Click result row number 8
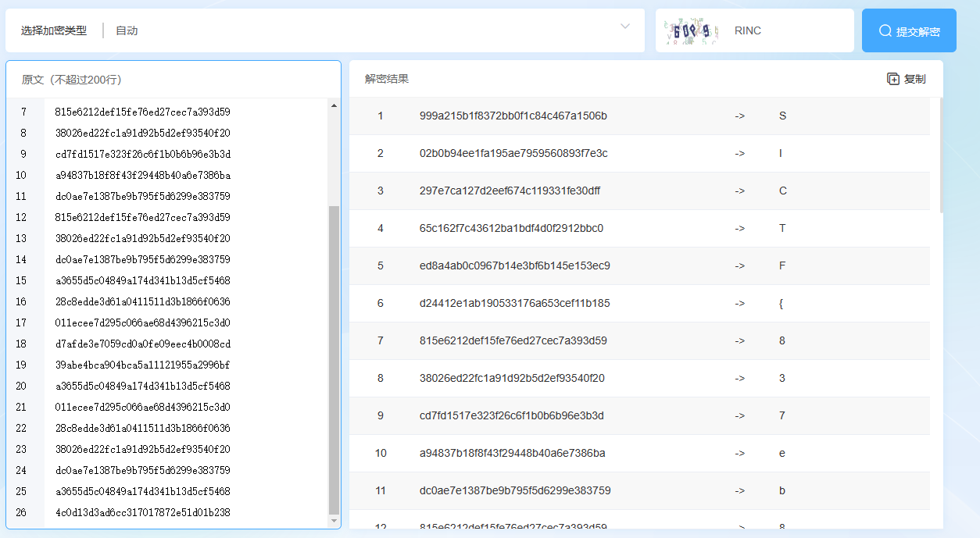The width and height of the screenshot is (980, 538). (x=381, y=378)
